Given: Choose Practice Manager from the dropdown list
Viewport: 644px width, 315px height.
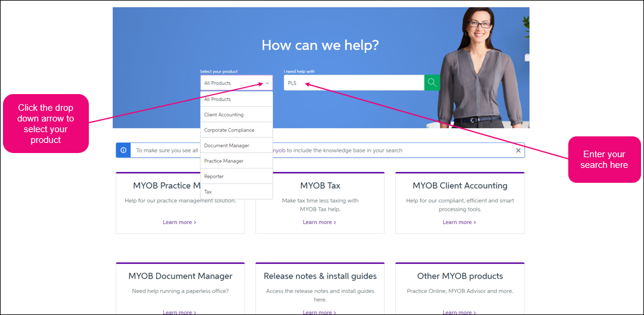Looking at the screenshot, I should click(236, 161).
